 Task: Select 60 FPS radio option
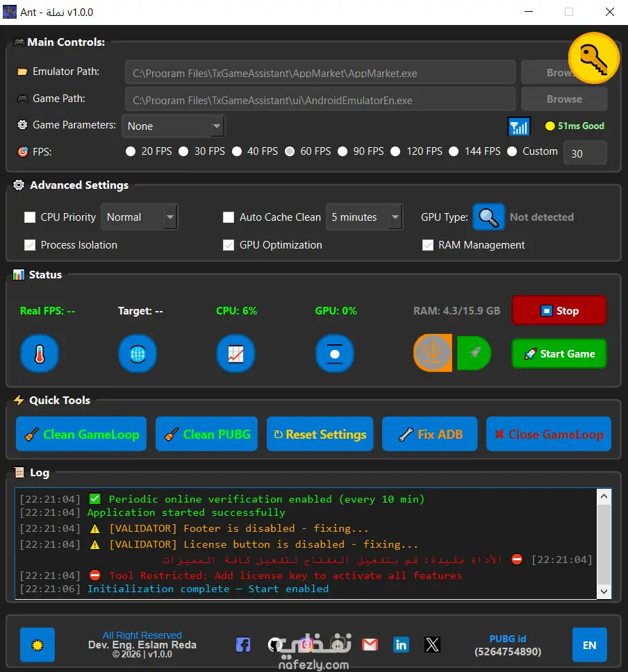coord(308,151)
